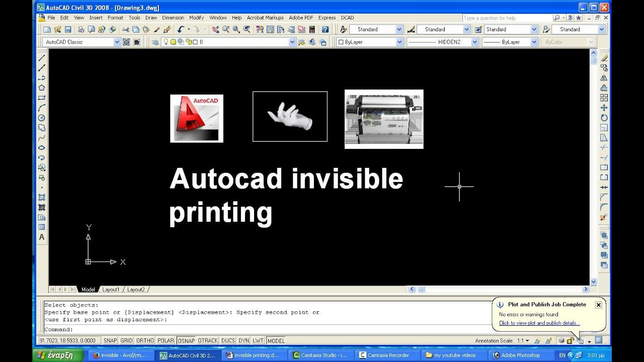Click the Undo arrow icon
The width and height of the screenshot is (644, 362).
(x=180, y=30)
